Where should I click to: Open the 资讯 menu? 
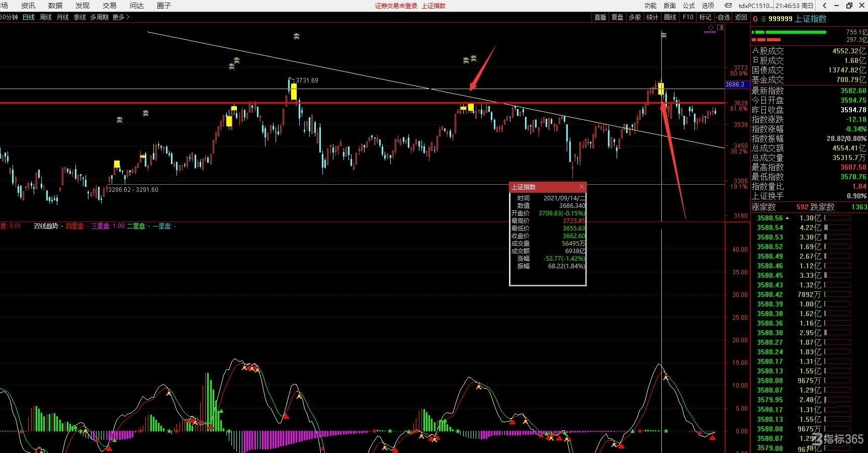click(x=28, y=6)
